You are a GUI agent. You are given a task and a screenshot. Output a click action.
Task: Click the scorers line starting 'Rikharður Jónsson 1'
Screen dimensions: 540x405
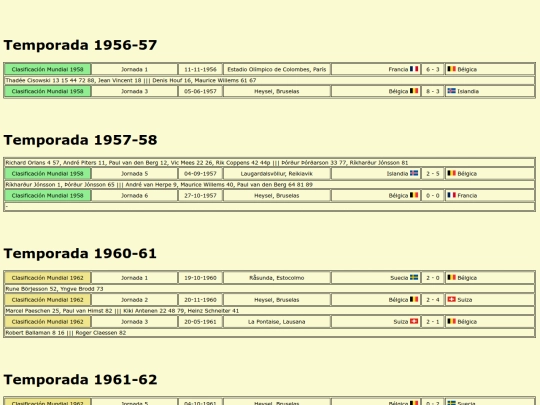click(x=269, y=185)
